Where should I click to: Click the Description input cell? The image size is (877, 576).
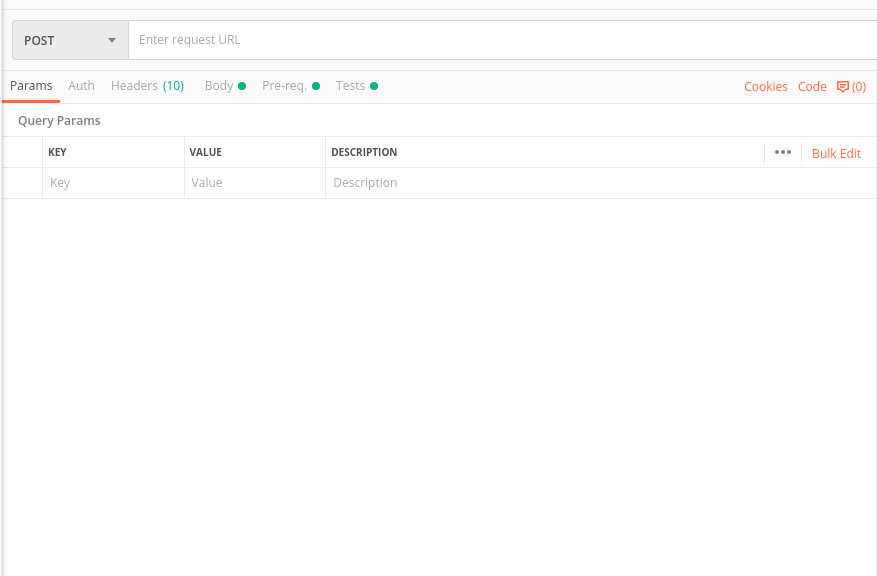tap(601, 183)
